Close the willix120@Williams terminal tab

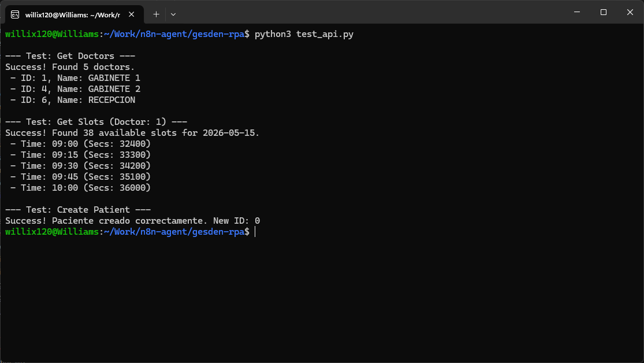(132, 14)
